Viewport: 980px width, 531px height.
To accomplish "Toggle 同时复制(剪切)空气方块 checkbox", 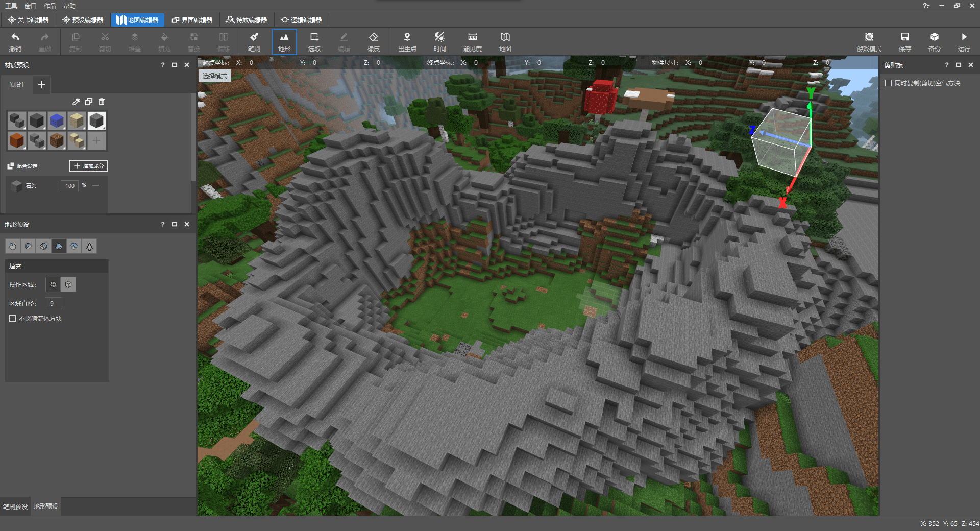I will pos(889,83).
